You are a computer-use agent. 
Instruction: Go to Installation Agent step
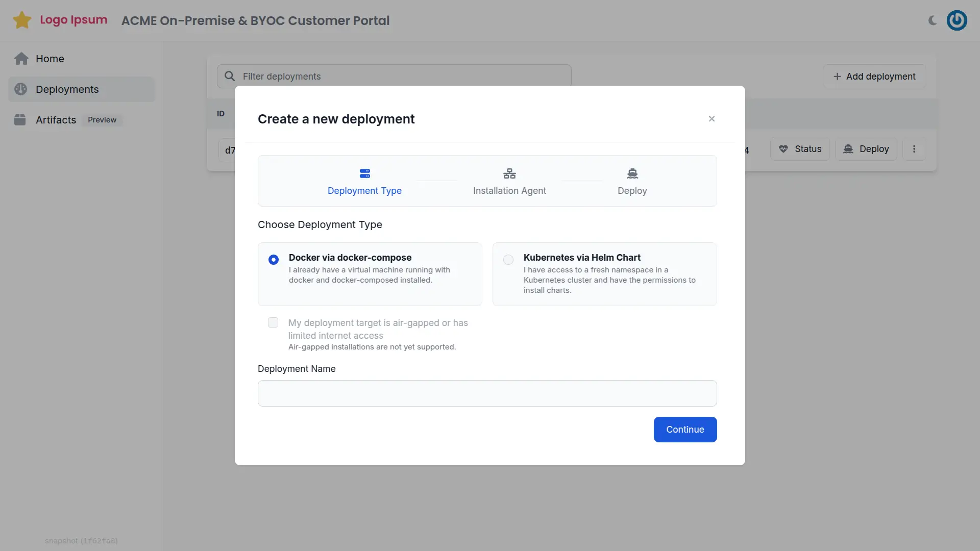tap(509, 191)
